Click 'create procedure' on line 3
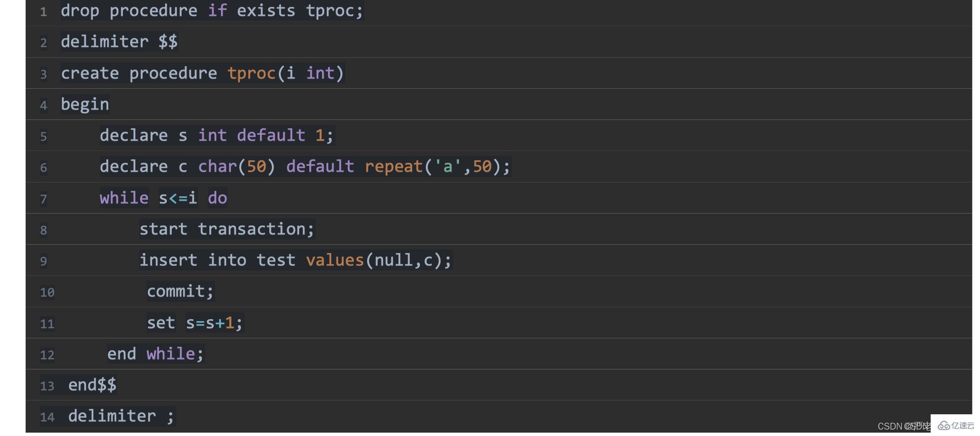The height and width of the screenshot is (436, 980). click(x=139, y=73)
